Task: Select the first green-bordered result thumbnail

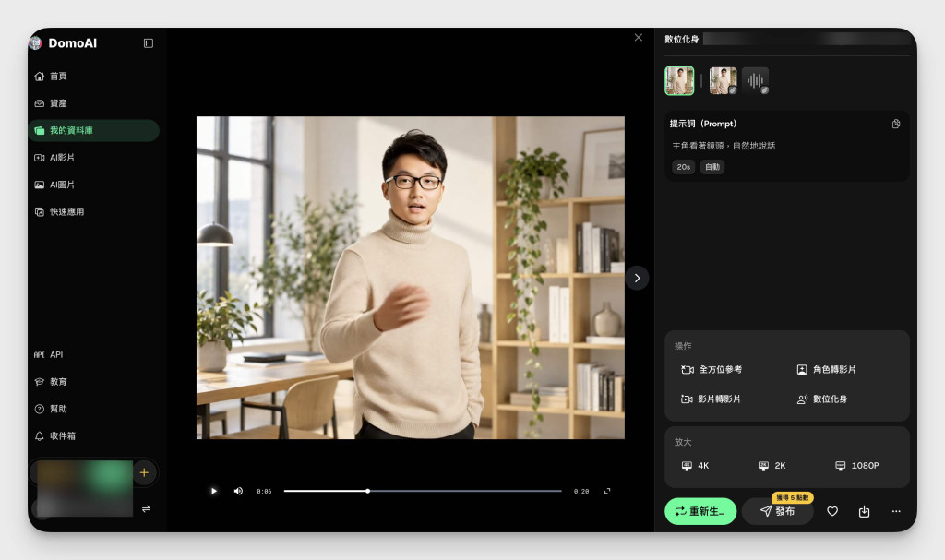Action: click(679, 81)
